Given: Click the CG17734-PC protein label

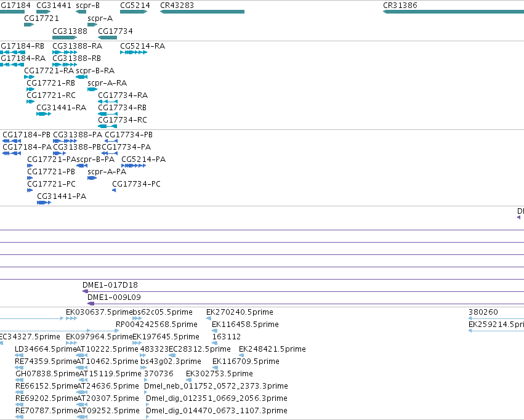Looking at the screenshot, I should click(136, 184).
